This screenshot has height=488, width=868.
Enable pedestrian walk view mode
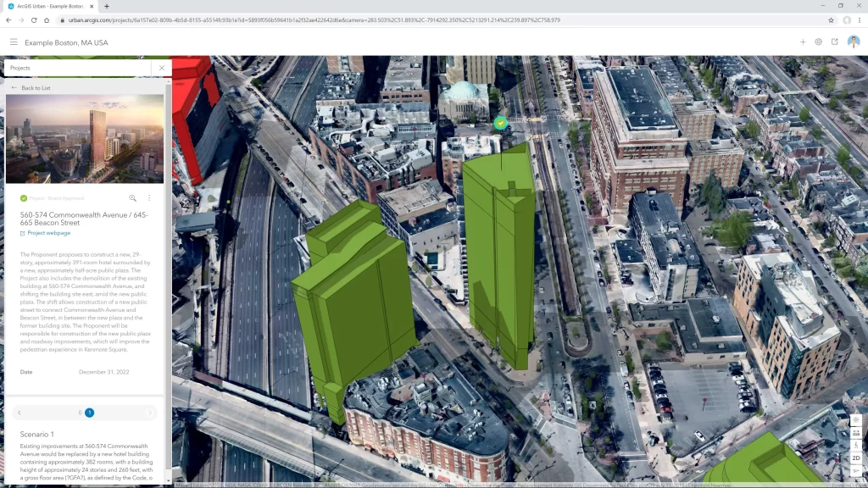pos(856,446)
